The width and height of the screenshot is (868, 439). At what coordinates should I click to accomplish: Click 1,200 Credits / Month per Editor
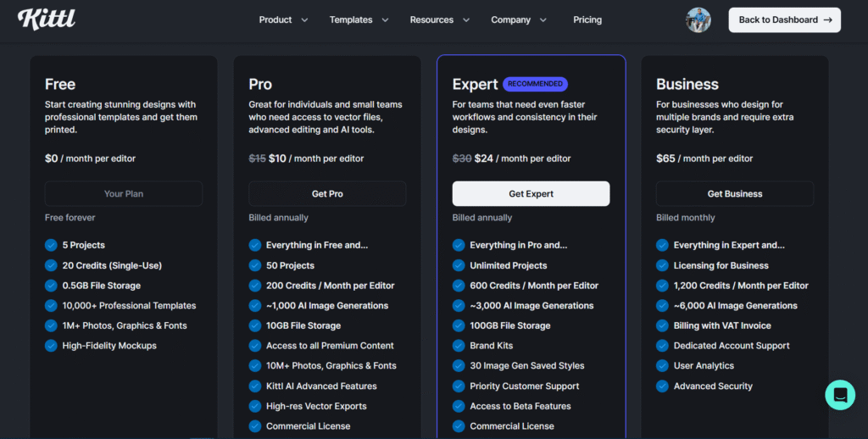click(x=741, y=286)
